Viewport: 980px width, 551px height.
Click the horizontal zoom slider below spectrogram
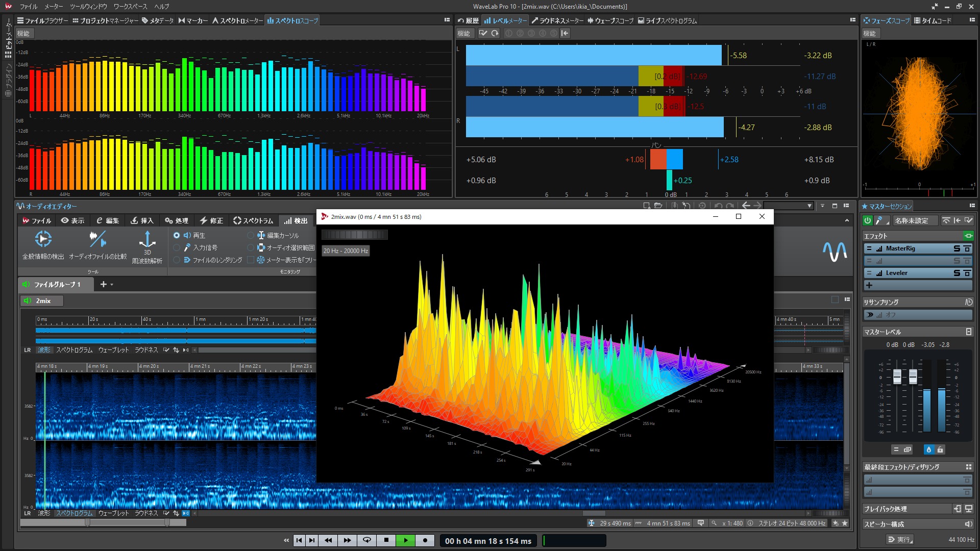[x=103, y=522]
